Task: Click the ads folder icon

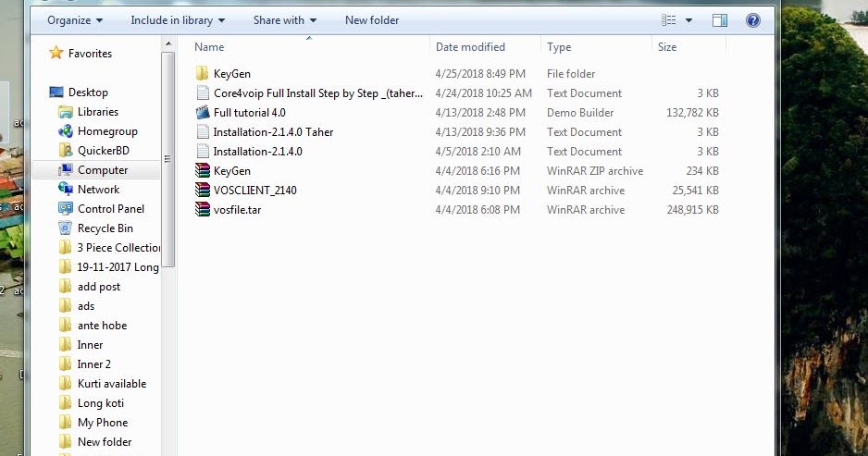Action: [x=66, y=305]
